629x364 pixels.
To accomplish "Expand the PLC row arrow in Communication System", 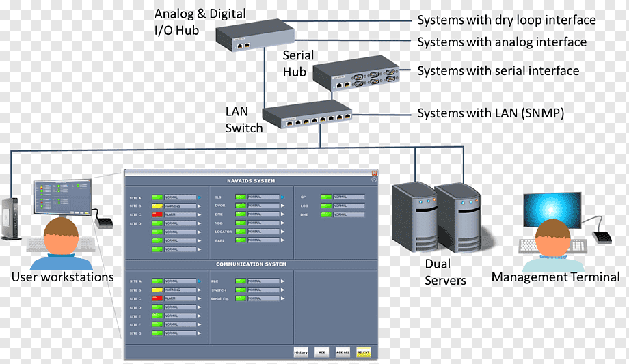I will pos(282,281).
